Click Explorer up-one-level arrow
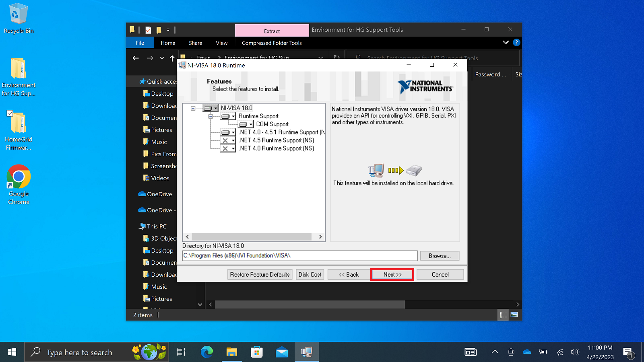This screenshot has width=644, height=362. [172, 58]
